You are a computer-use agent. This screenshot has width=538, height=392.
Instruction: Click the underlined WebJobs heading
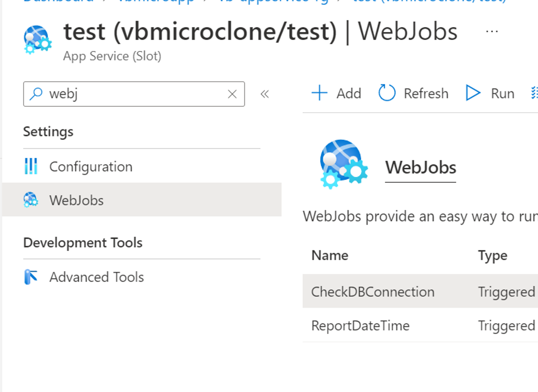pos(421,168)
